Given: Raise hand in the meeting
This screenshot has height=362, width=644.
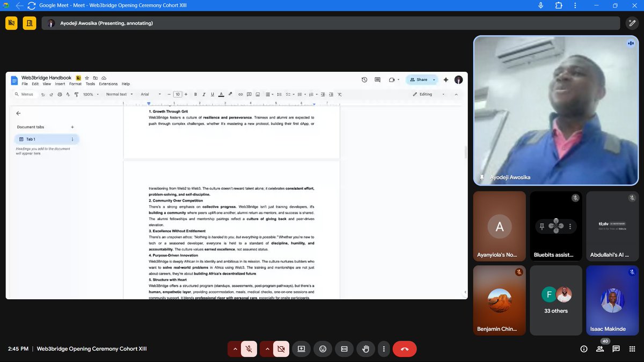Looking at the screenshot, I should pyautogui.click(x=365, y=349).
